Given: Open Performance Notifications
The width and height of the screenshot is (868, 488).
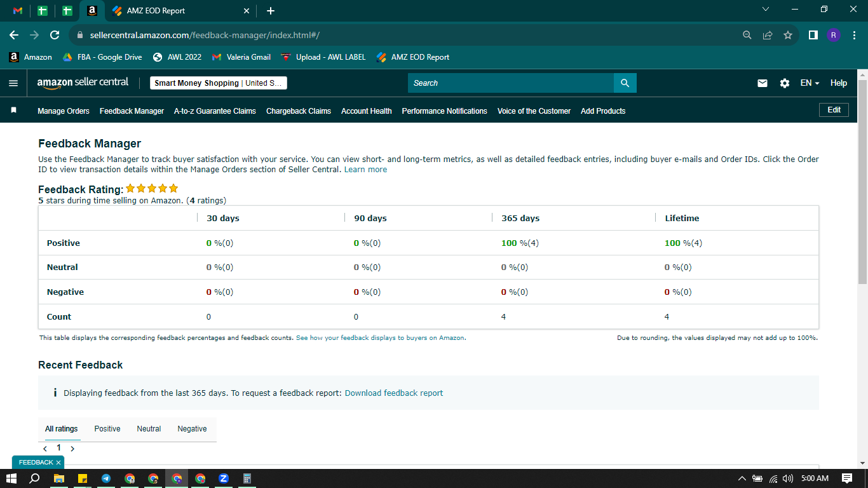Looking at the screenshot, I should (444, 111).
